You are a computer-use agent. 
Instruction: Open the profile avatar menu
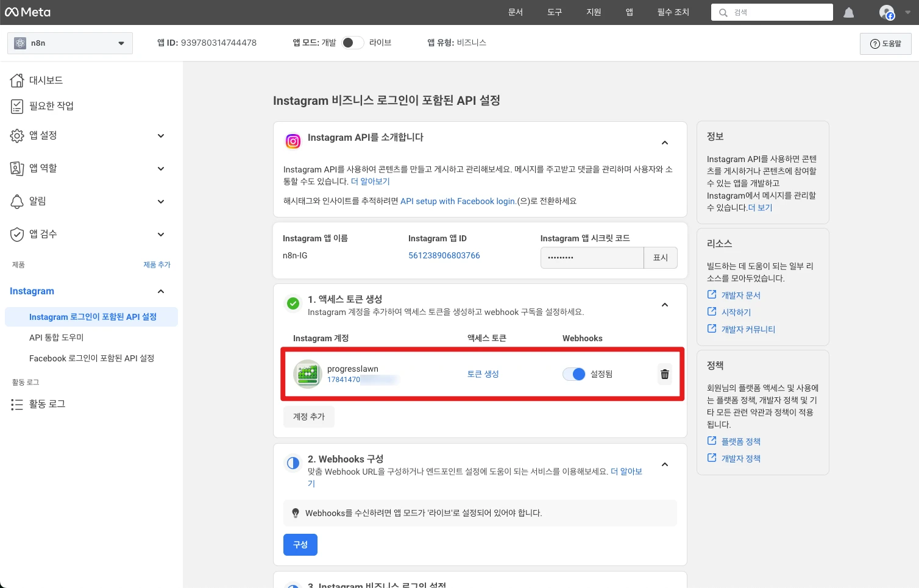tap(887, 12)
